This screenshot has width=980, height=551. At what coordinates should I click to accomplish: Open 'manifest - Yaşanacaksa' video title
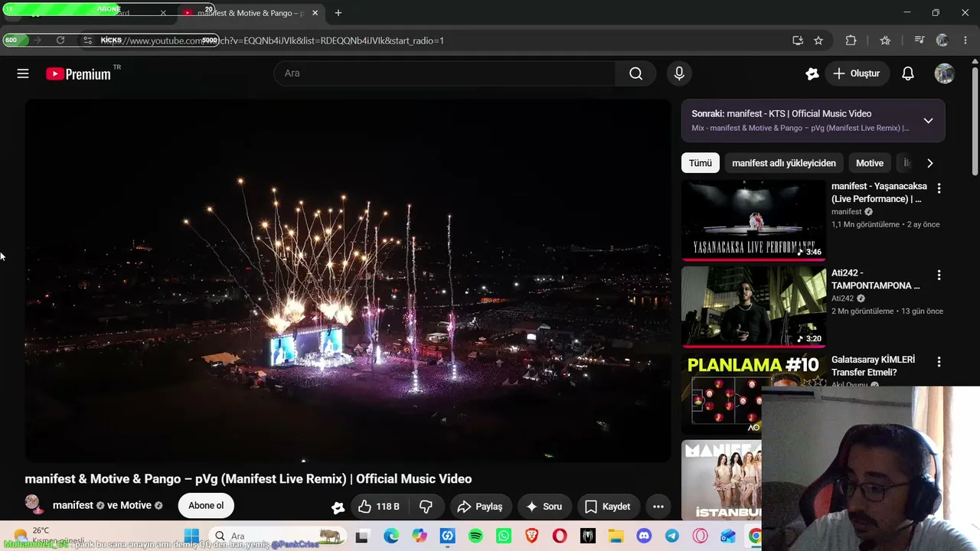click(879, 193)
